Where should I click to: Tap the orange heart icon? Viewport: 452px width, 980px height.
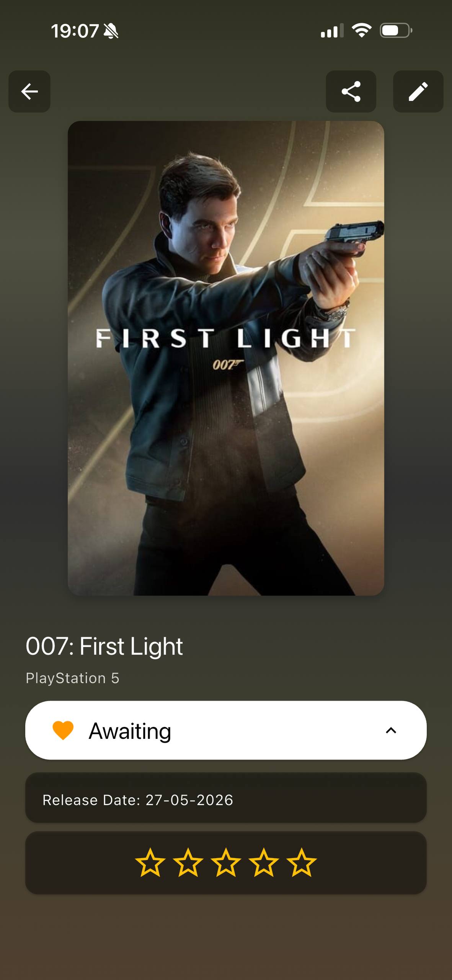pyautogui.click(x=63, y=730)
